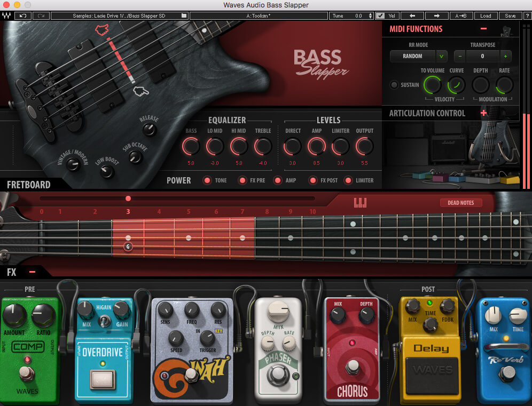Click the Vintage/Modern knob

point(73,164)
